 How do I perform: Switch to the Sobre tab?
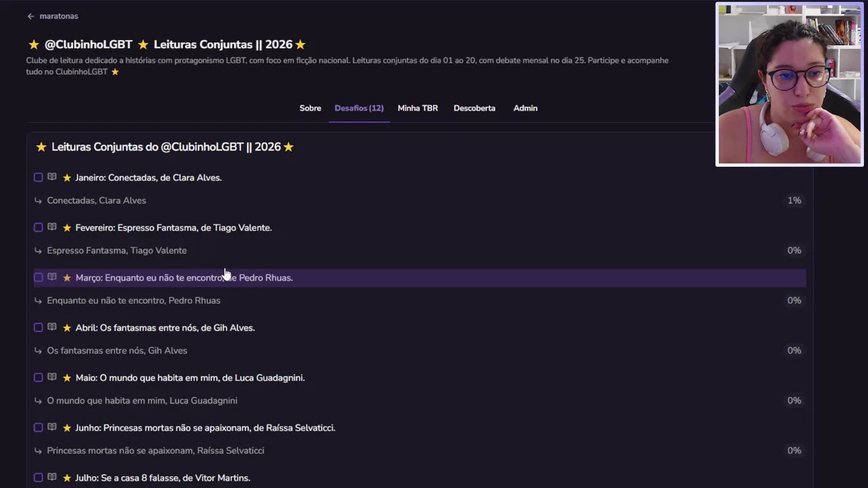pos(310,108)
